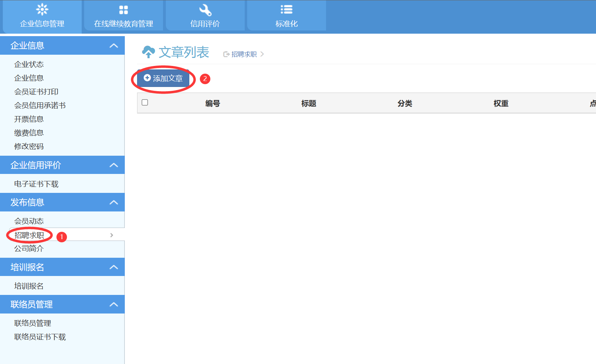Click the right chevron in 招聘求职 row
Screen dimensions: 596x364
111,235
